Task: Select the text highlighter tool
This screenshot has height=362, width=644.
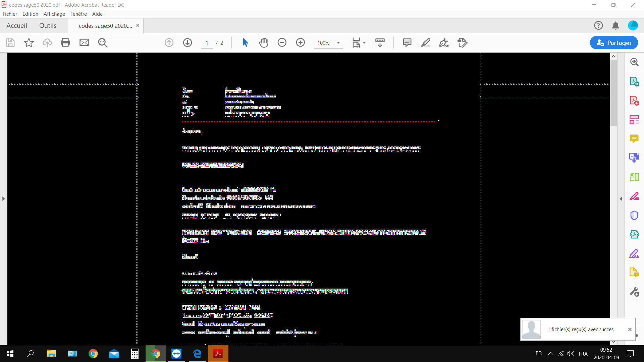Action: [426, 43]
